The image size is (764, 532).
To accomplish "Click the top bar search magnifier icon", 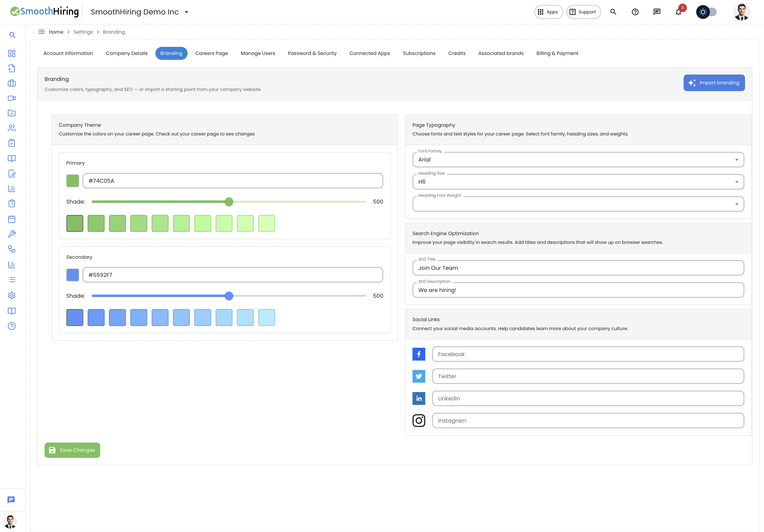I will pos(613,12).
